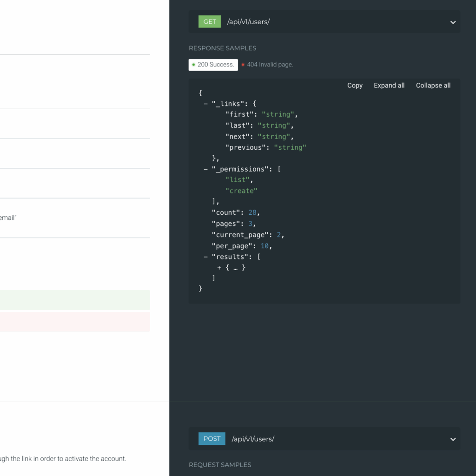Click the email" text in left panel
The width and height of the screenshot is (476, 476).
pyautogui.click(x=8, y=218)
